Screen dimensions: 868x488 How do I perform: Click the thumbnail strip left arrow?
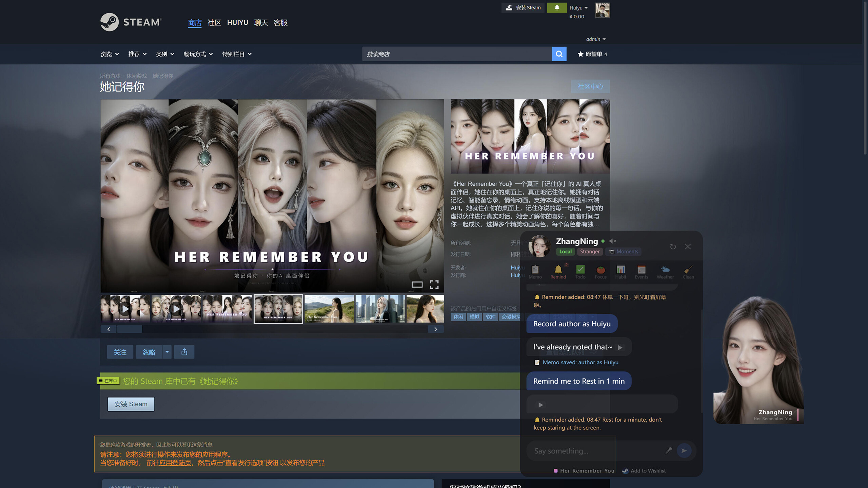(108, 329)
